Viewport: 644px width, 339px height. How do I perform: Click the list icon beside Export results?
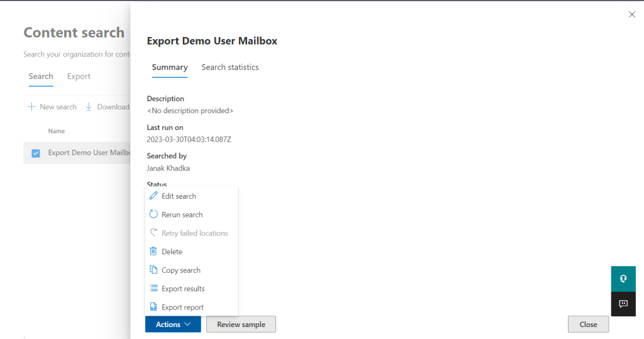(153, 288)
